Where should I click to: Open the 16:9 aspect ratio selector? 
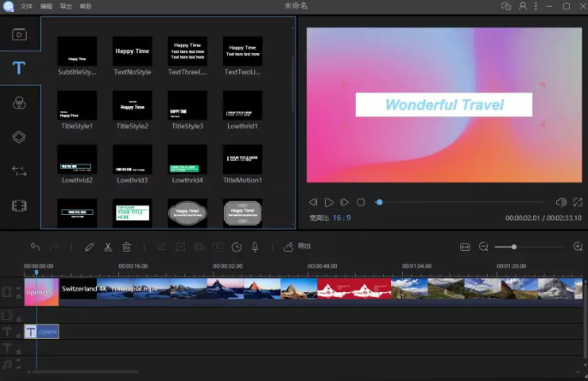341,218
